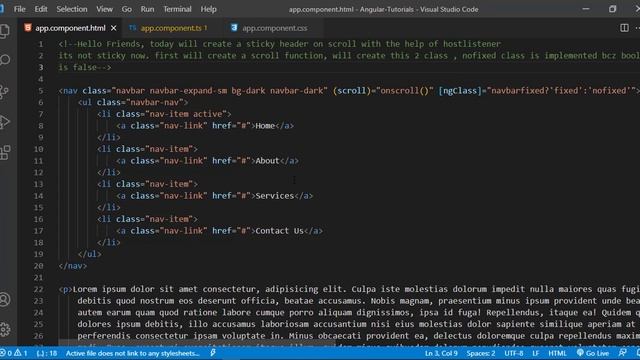Screen dimensions: 640x360
Task: Click the closing '</nav>' tag on line 20
Action: [73, 266]
